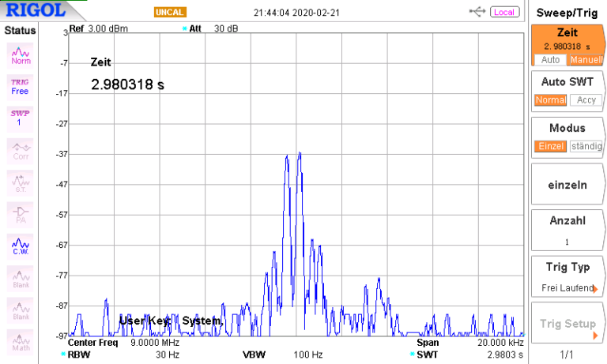Set Modus to ständig
The image size is (607, 364).
[586, 146]
